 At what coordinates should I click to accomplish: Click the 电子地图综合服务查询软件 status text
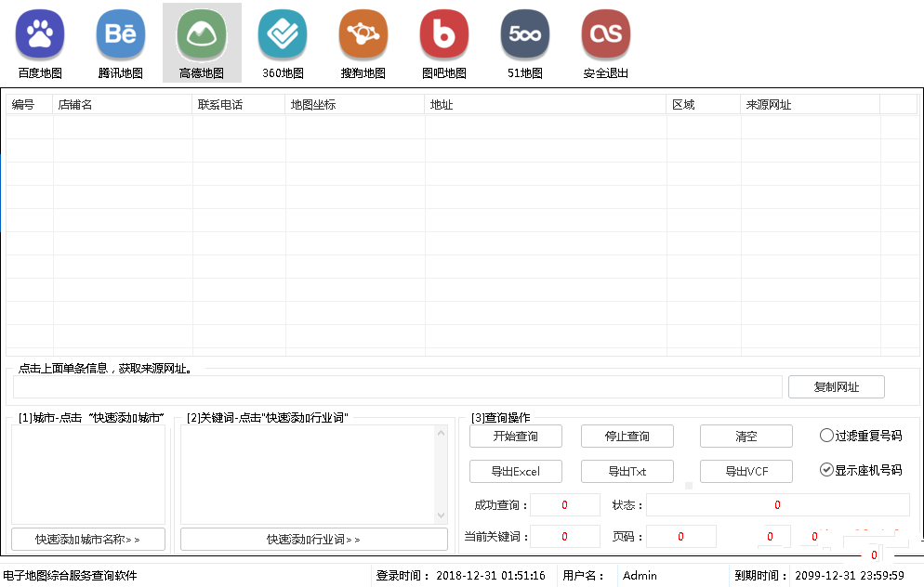tap(70, 576)
